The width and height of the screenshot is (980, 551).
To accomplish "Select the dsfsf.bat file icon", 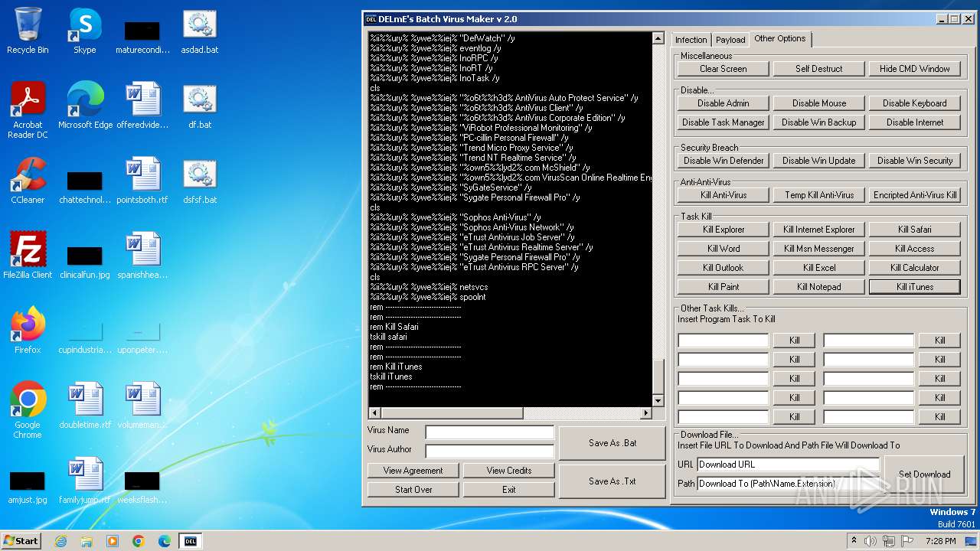I will (199, 181).
